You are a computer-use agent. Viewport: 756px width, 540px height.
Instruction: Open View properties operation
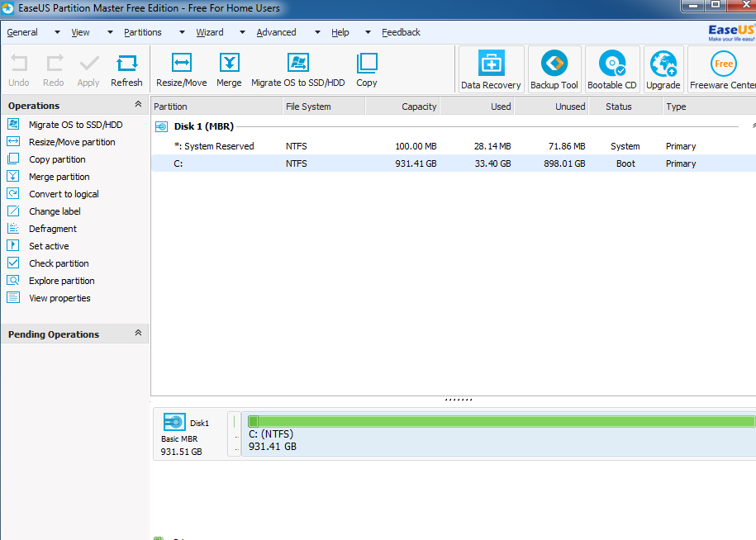pos(59,298)
